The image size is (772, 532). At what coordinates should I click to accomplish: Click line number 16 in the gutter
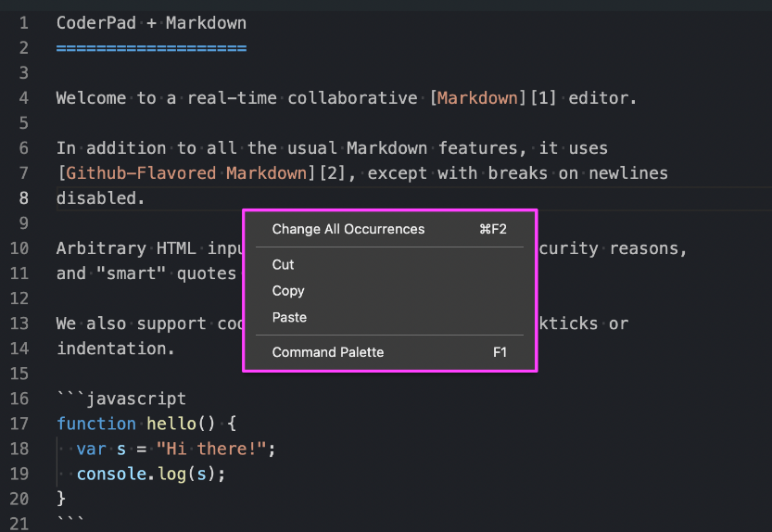click(20, 399)
